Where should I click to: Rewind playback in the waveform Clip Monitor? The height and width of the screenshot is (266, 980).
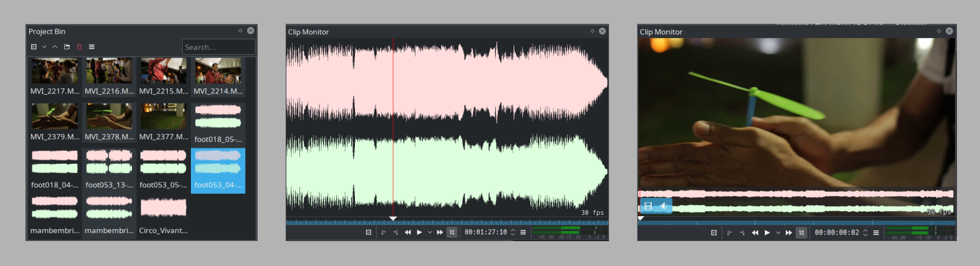pos(408,232)
